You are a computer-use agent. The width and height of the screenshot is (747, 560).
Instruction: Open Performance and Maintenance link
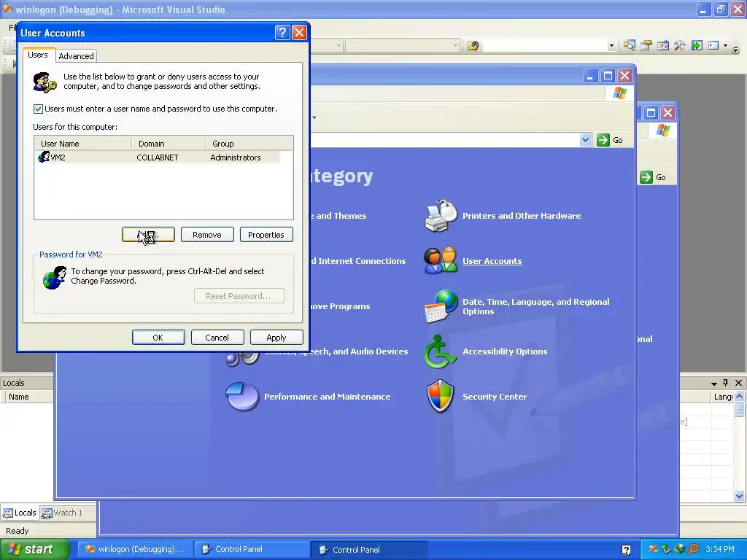coord(328,397)
